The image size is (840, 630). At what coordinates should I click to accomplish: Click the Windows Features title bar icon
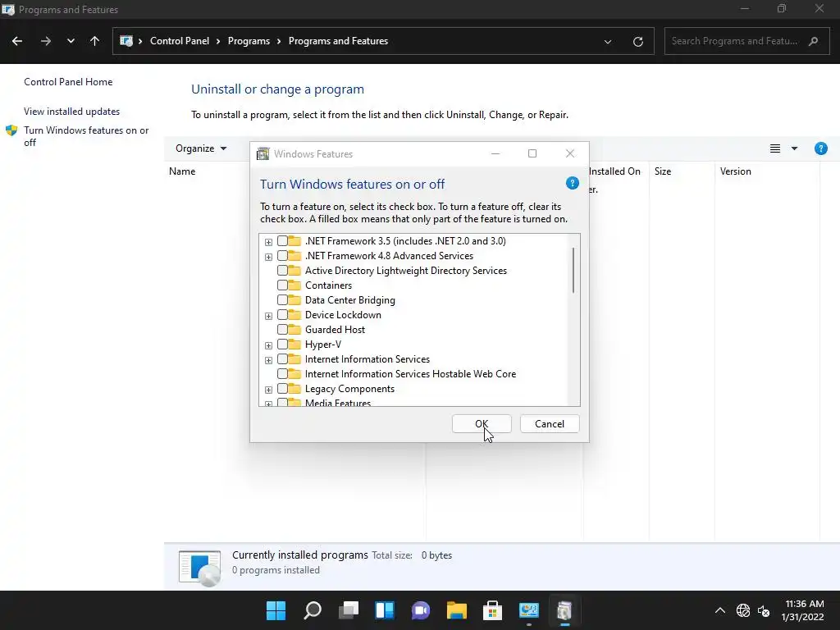click(263, 153)
